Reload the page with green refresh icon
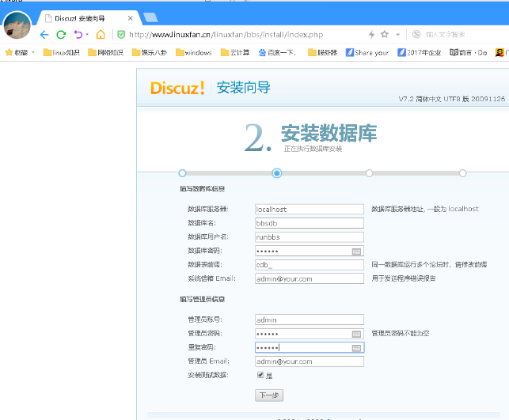509x420 pixels. [61, 34]
